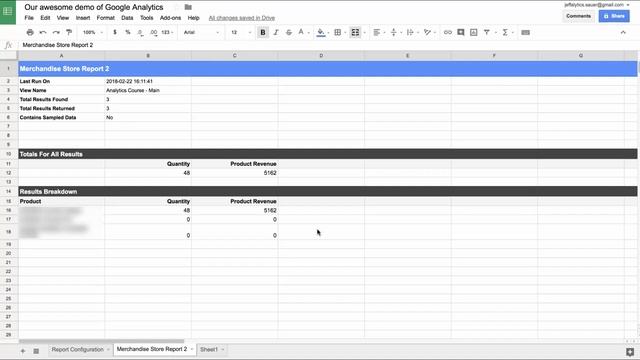Format cell as percent

128,32
